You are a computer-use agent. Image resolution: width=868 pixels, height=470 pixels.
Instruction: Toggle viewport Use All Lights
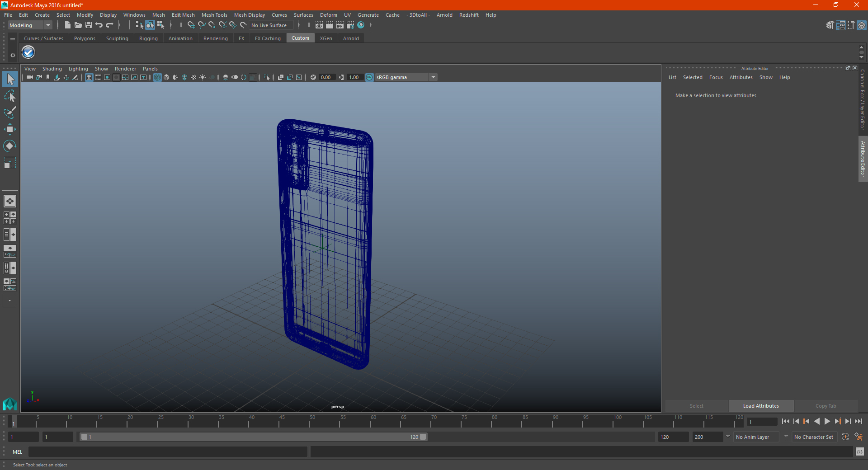point(203,77)
